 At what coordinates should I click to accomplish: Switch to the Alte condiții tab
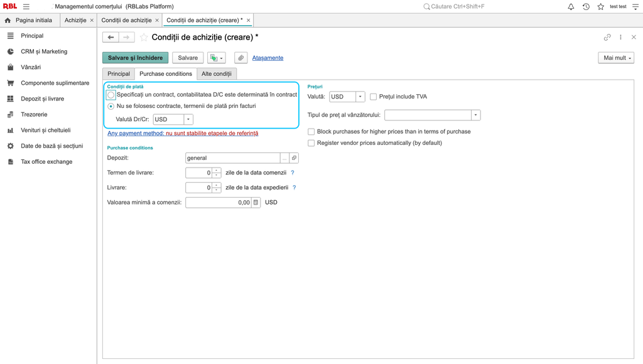click(x=217, y=74)
